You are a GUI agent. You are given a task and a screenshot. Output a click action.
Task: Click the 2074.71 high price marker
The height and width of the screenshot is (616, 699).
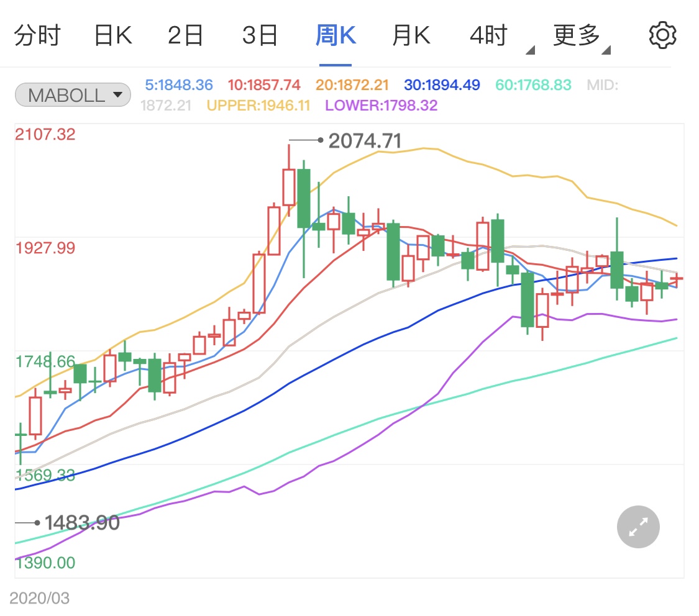coord(364,141)
